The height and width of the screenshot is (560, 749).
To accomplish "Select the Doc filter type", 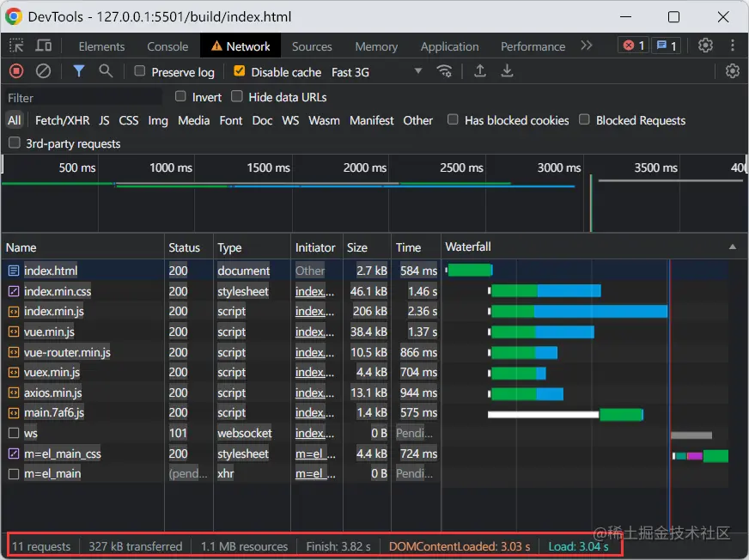I will (x=262, y=120).
